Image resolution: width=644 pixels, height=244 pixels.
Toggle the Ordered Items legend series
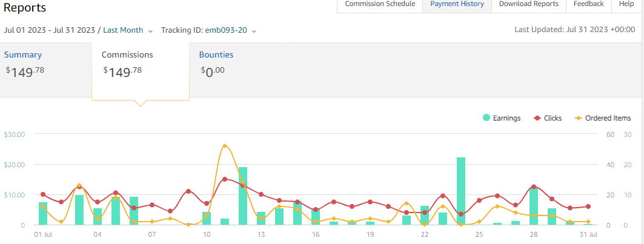608,118
